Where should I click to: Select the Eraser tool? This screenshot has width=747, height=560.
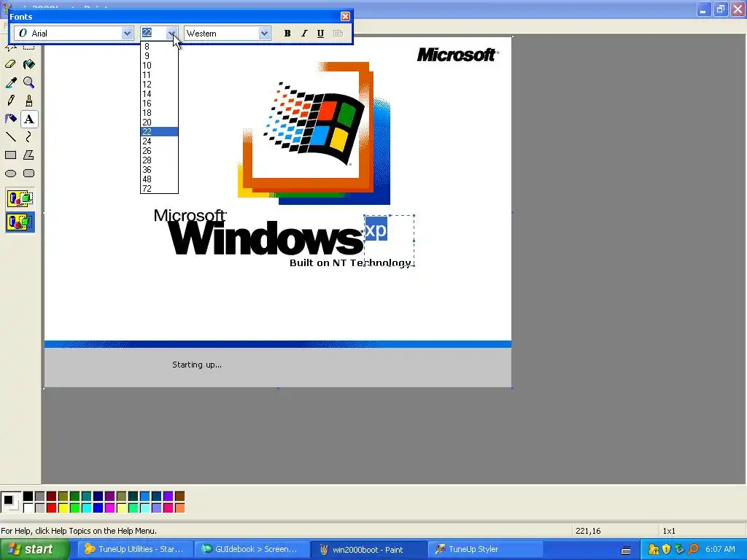point(10,64)
